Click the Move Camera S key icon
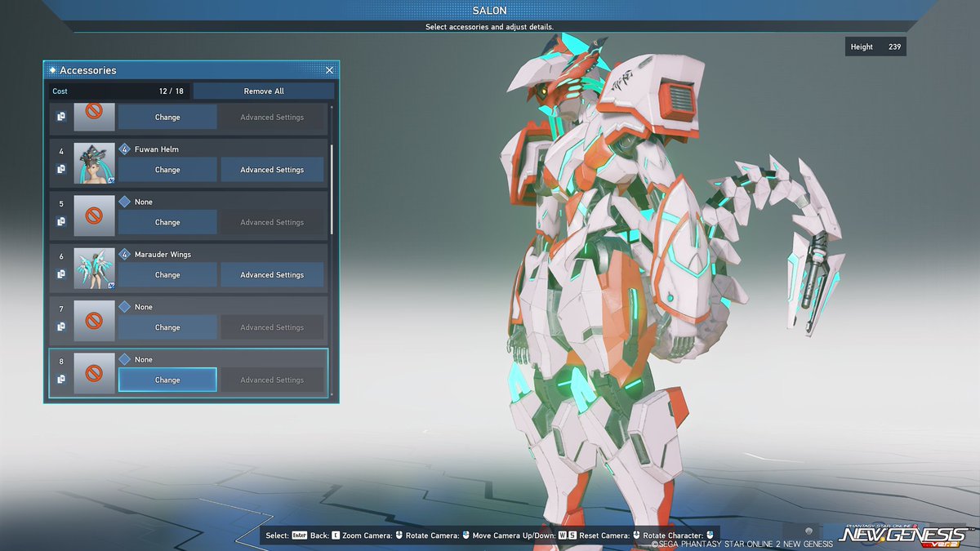 point(572,535)
